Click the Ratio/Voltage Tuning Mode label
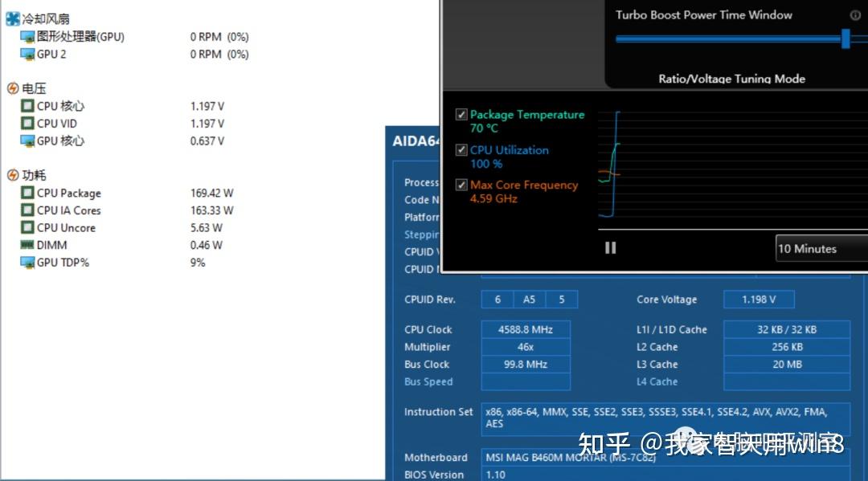868x481 pixels. pyautogui.click(x=732, y=79)
